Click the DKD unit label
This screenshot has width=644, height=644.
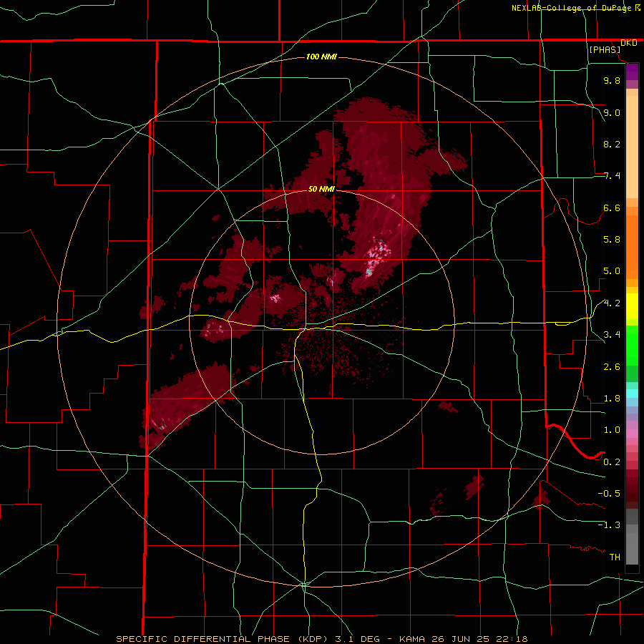629,43
